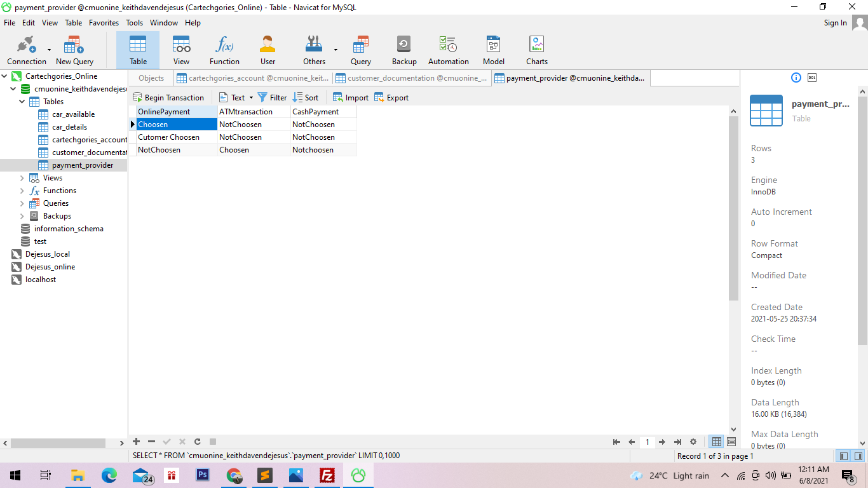The width and height of the screenshot is (868, 488).
Task: Open the Automation tool in toolbar
Action: click(x=448, y=50)
